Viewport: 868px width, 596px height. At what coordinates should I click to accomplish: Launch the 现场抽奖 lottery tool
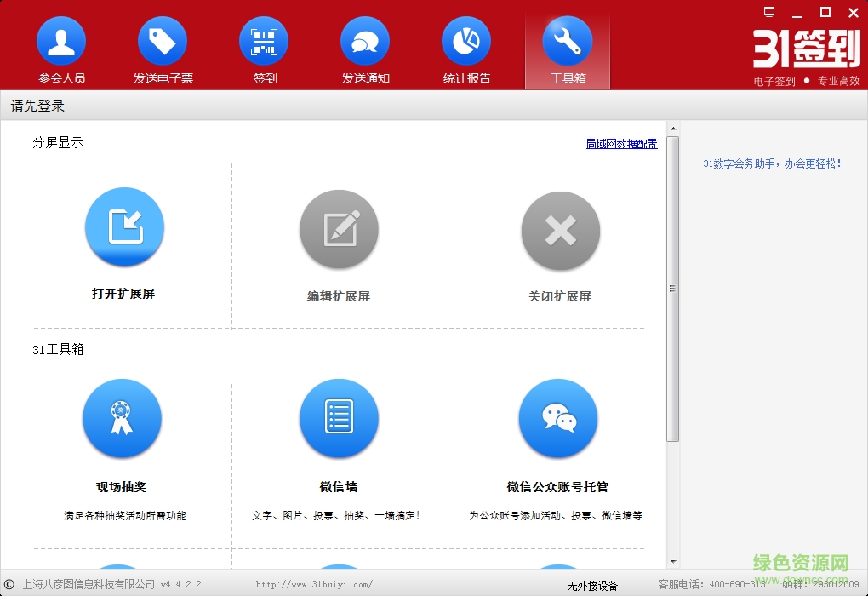point(122,419)
